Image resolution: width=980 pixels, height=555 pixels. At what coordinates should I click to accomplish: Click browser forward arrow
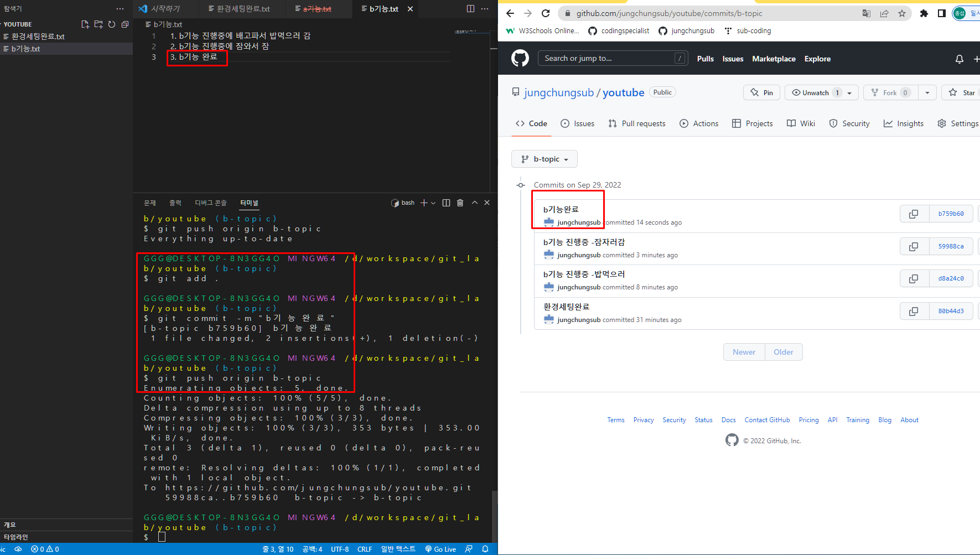point(528,13)
